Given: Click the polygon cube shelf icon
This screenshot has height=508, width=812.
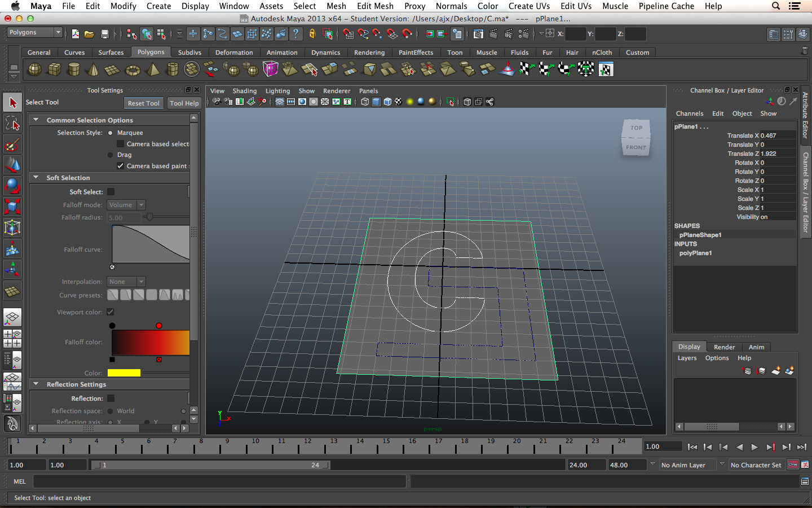Looking at the screenshot, I should pyautogui.click(x=55, y=69).
